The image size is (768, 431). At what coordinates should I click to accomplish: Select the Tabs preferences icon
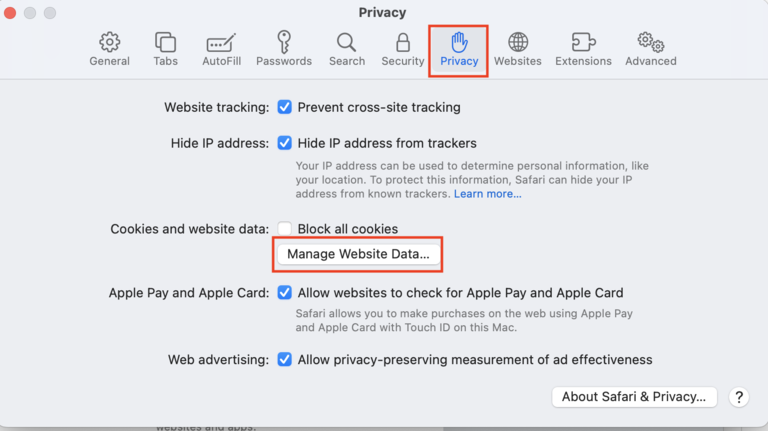click(x=165, y=43)
